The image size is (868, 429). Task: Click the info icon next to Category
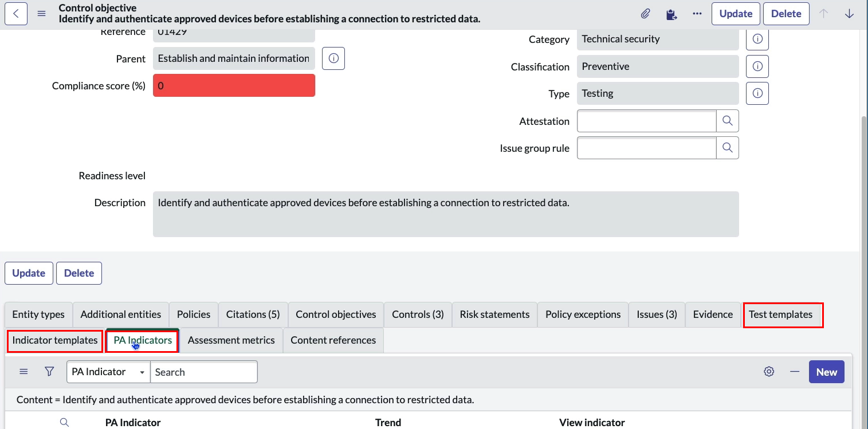(757, 39)
